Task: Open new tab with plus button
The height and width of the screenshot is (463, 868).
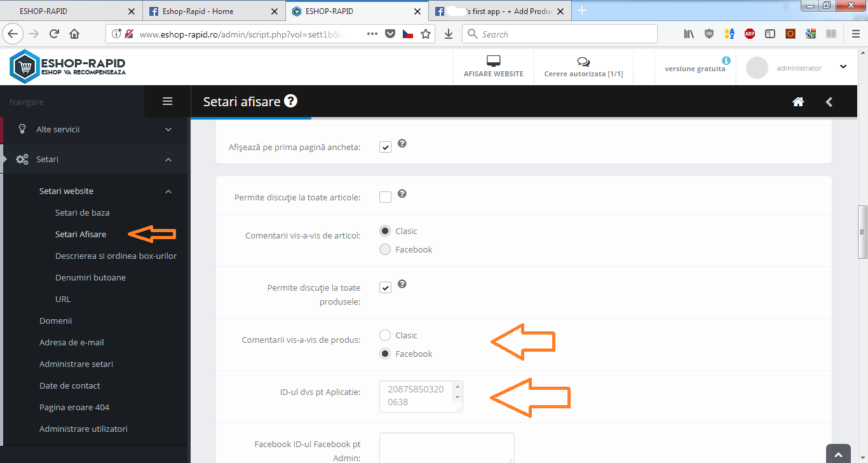Action: [x=582, y=11]
